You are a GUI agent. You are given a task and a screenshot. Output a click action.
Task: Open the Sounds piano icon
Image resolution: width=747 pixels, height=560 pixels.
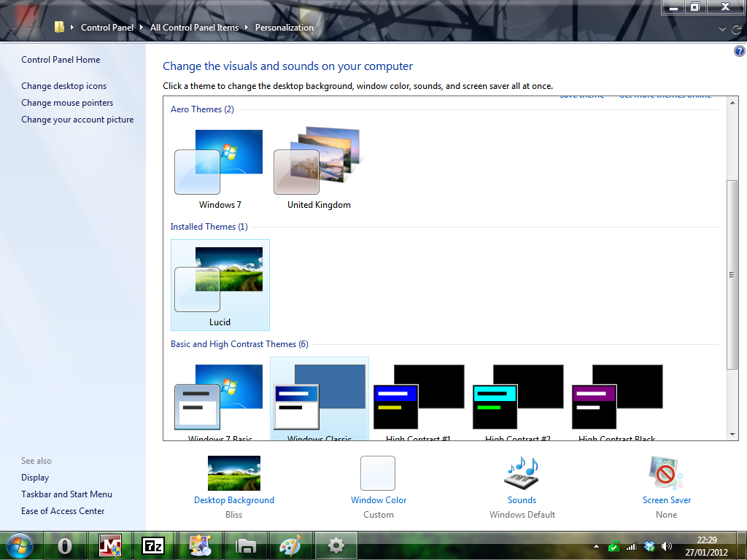click(x=522, y=472)
